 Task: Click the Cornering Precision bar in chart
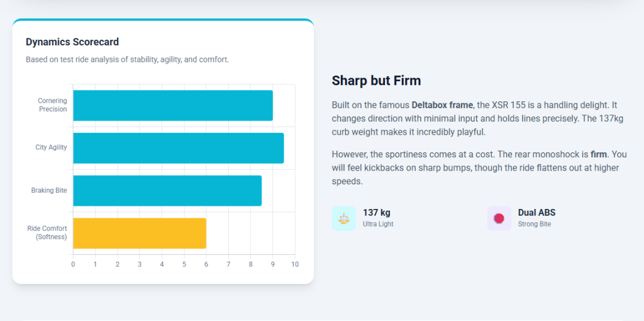click(173, 106)
